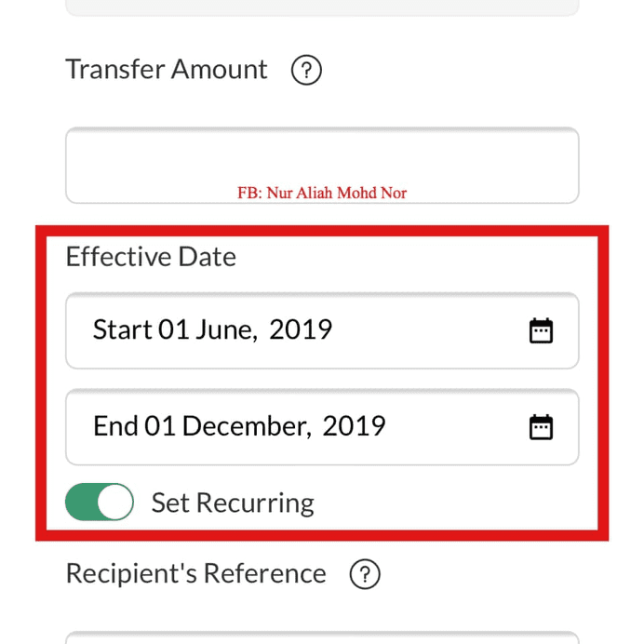Open the Start date calendar icon
The height and width of the screenshot is (644, 644).
tap(541, 330)
